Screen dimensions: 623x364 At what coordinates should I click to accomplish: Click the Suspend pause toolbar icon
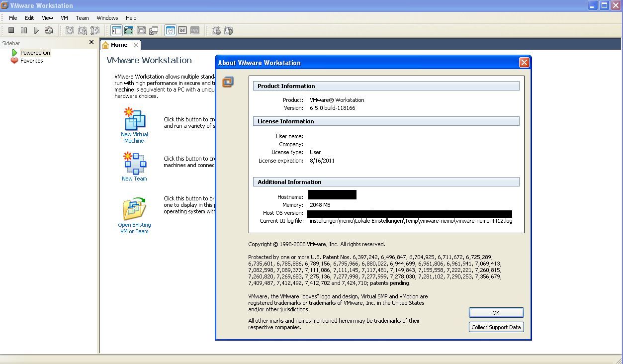coord(23,30)
